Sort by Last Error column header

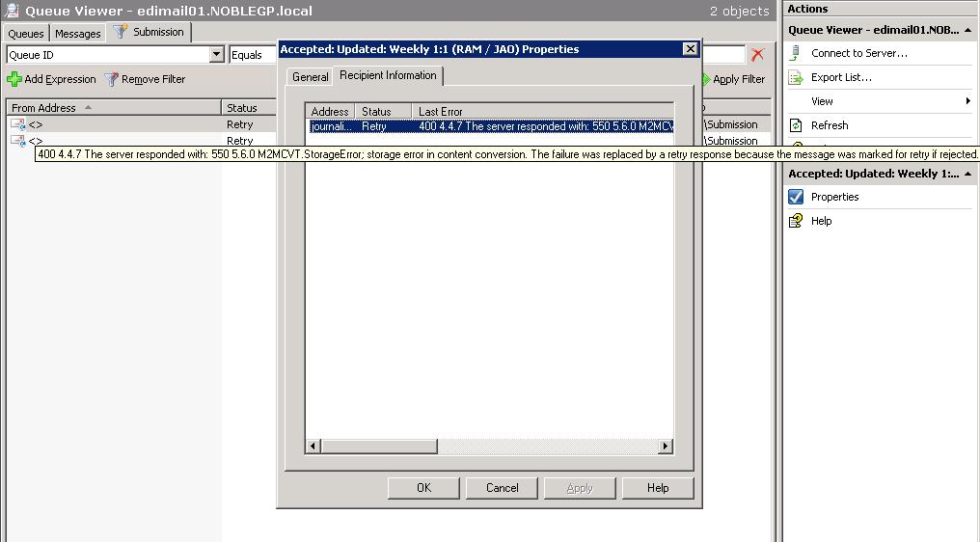(542, 111)
